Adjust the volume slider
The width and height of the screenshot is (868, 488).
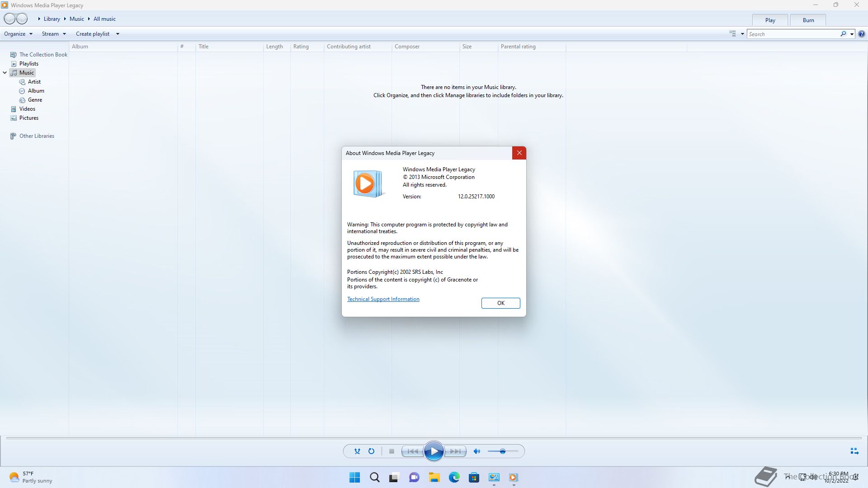point(502,451)
